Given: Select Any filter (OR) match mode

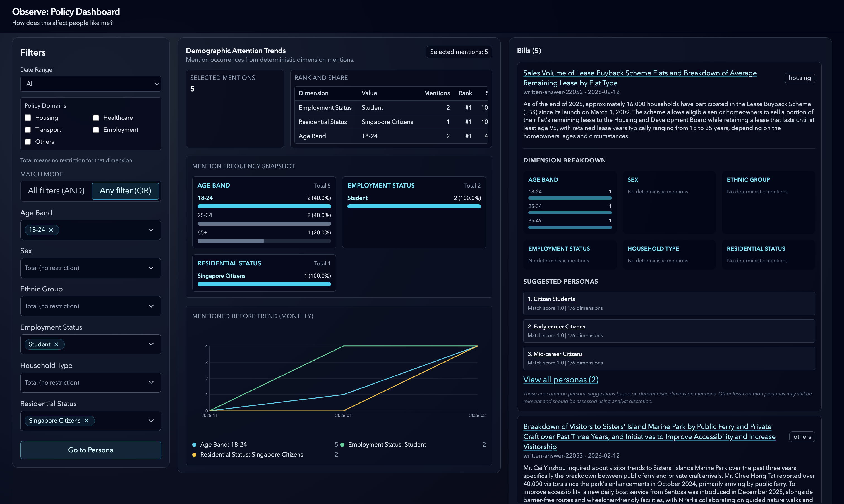Looking at the screenshot, I should (x=125, y=191).
